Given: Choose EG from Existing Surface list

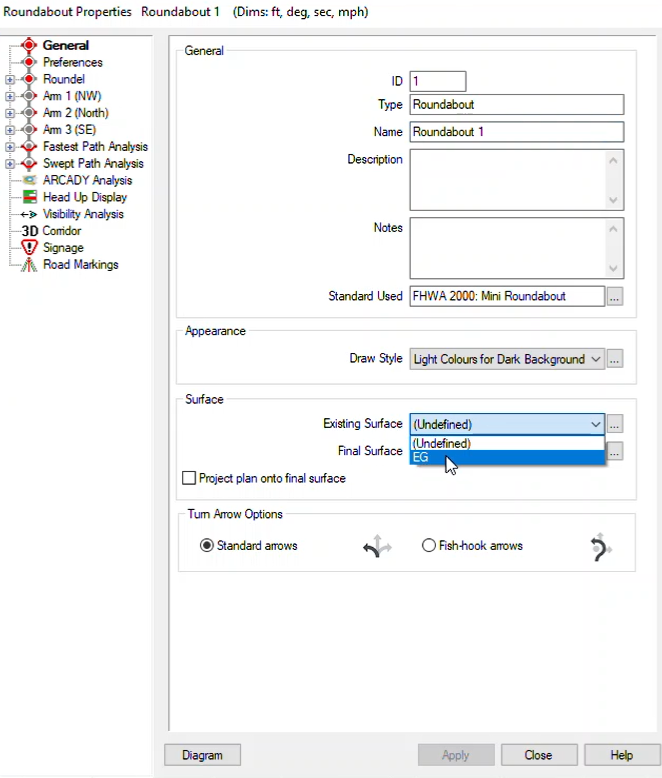Looking at the screenshot, I should click(507, 457).
